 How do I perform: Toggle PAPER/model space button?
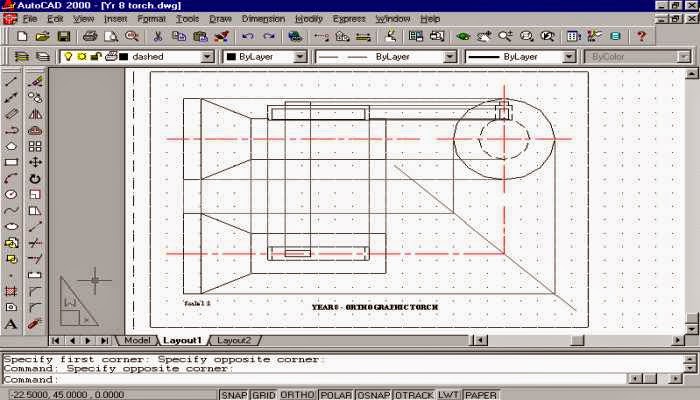480,395
